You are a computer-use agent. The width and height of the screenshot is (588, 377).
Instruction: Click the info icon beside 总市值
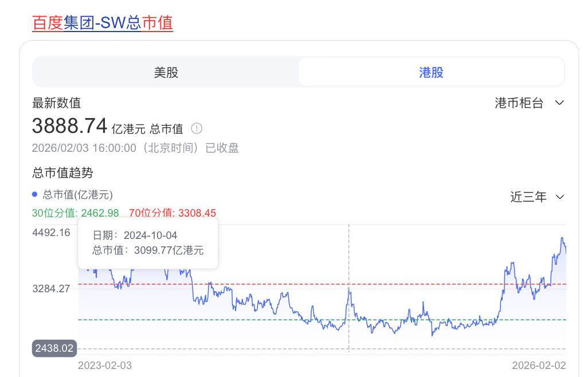(197, 128)
